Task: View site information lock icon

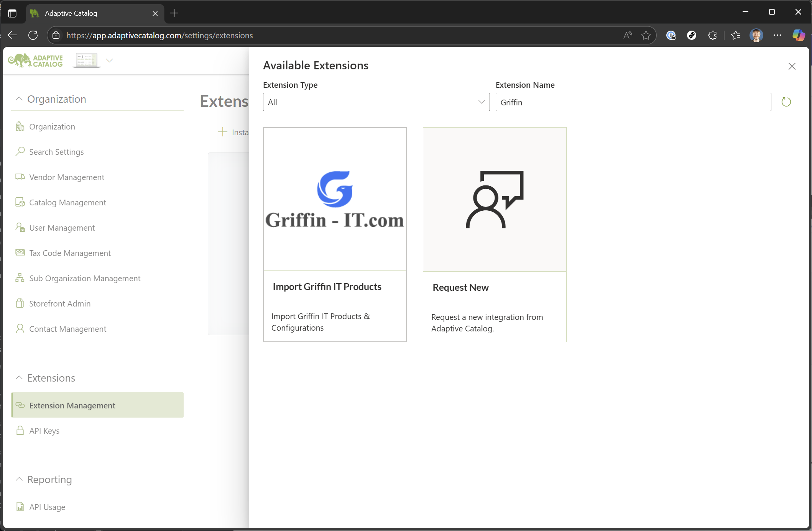Action: (x=56, y=35)
